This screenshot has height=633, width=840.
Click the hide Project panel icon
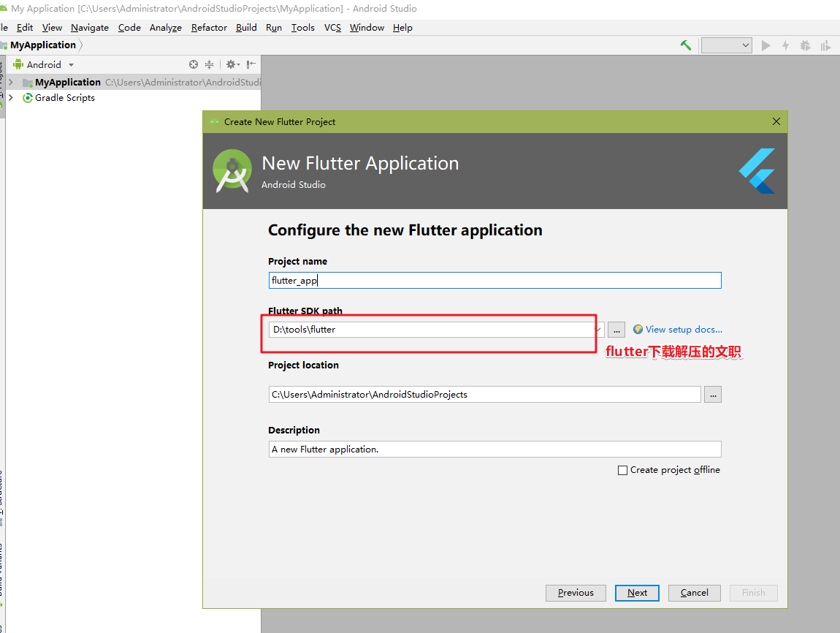[x=251, y=64]
